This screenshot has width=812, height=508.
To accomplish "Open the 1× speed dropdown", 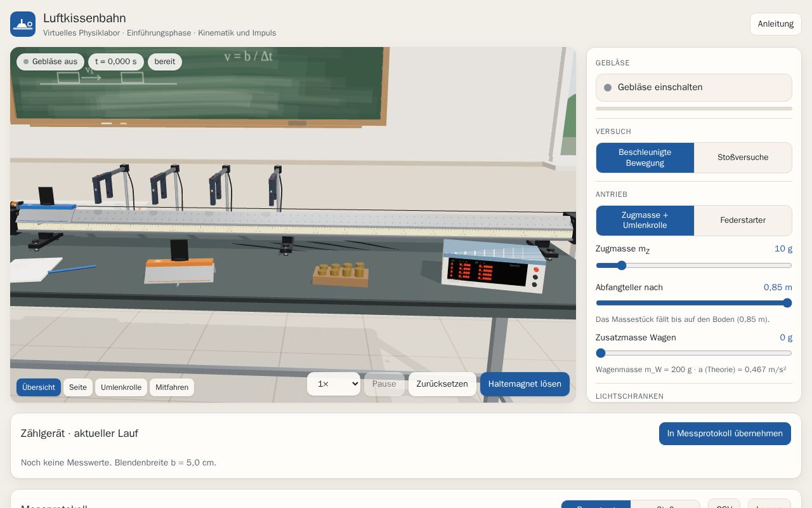I will pyautogui.click(x=334, y=384).
